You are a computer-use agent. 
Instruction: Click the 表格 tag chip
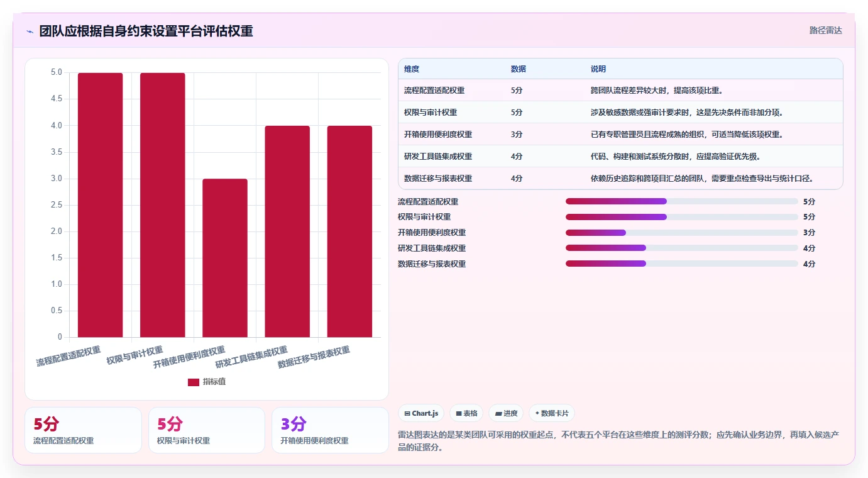pos(466,413)
